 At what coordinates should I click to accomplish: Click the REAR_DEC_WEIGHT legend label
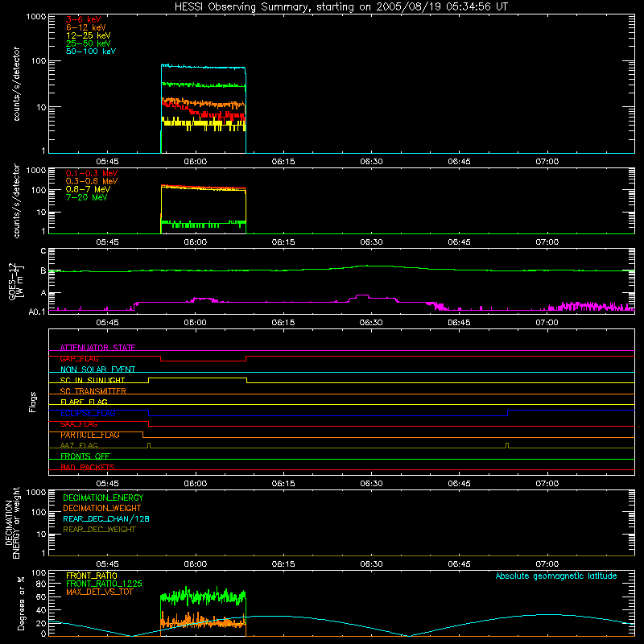99,530
